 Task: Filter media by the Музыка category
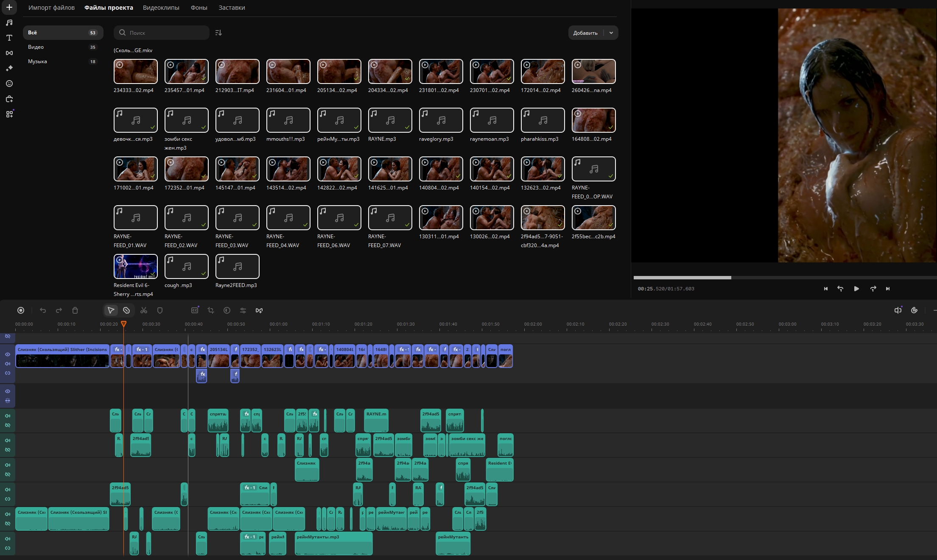click(63, 61)
